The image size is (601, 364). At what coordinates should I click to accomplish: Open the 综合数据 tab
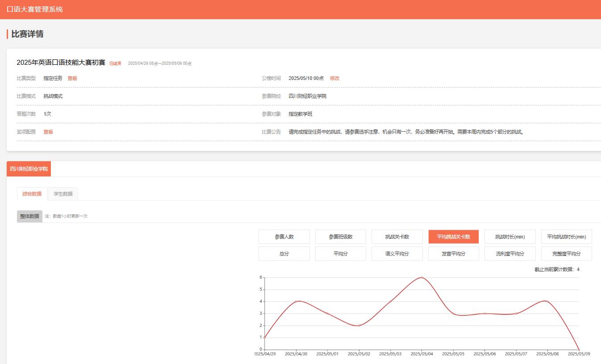coord(32,194)
